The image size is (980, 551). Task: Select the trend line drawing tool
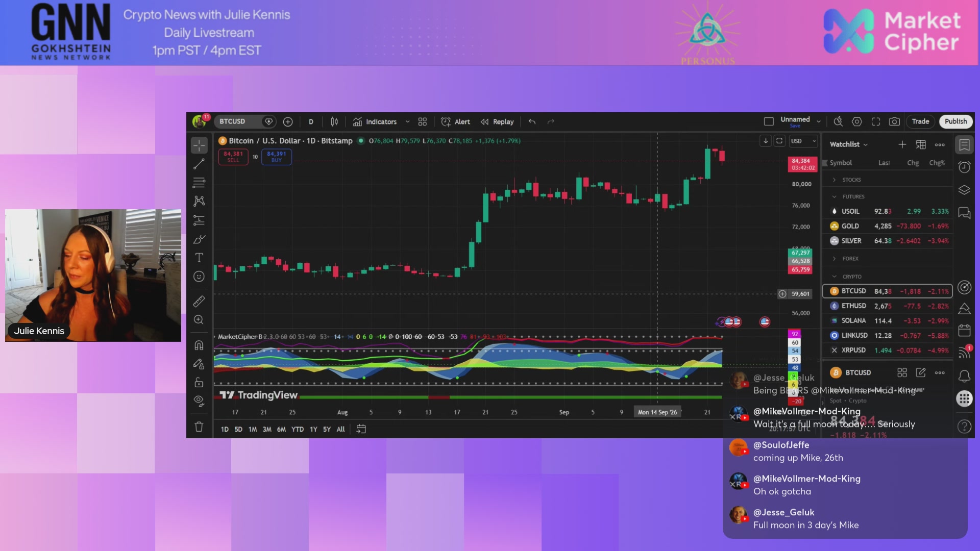(x=199, y=164)
